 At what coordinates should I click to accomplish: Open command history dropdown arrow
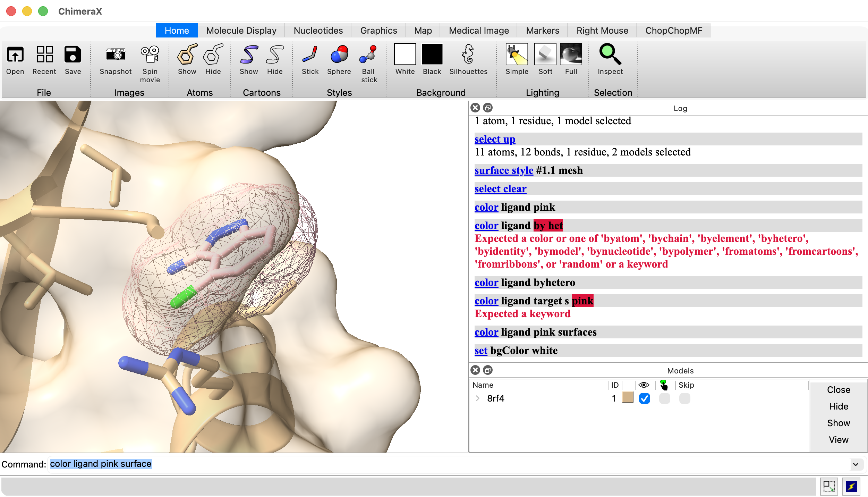(x=856, y=464)
